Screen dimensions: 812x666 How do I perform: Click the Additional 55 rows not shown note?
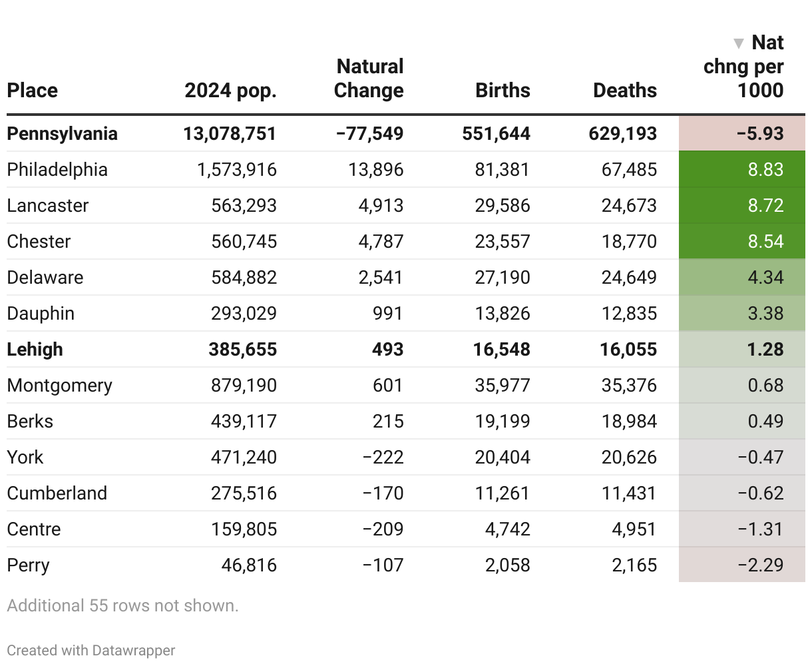pyautogui.click(x=122, y=605)
